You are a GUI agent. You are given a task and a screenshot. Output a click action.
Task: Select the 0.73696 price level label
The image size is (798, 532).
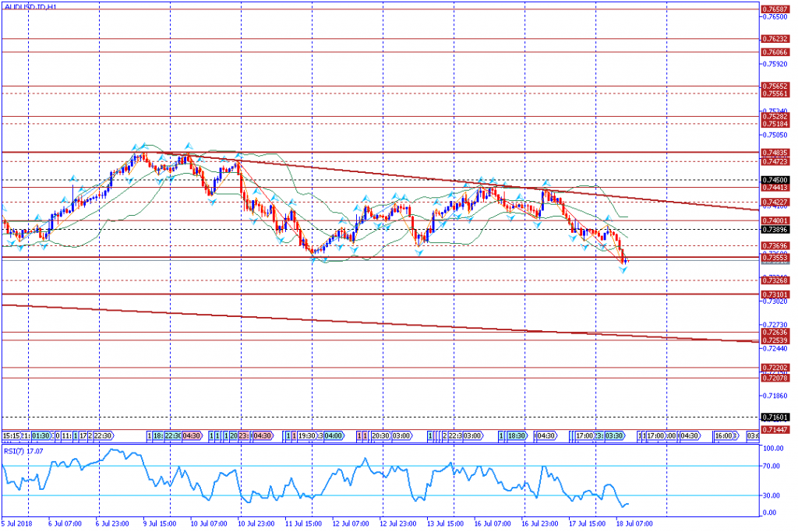click(x=775, y=245)
